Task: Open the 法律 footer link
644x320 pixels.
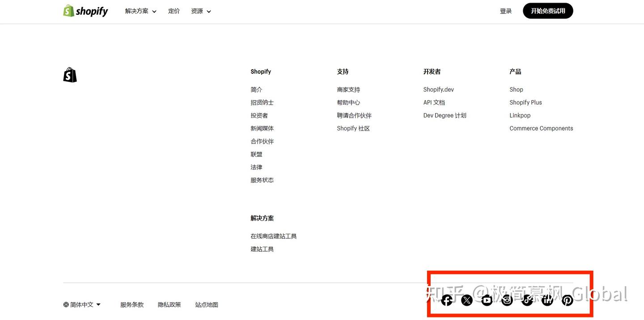Action: [256, 168]
